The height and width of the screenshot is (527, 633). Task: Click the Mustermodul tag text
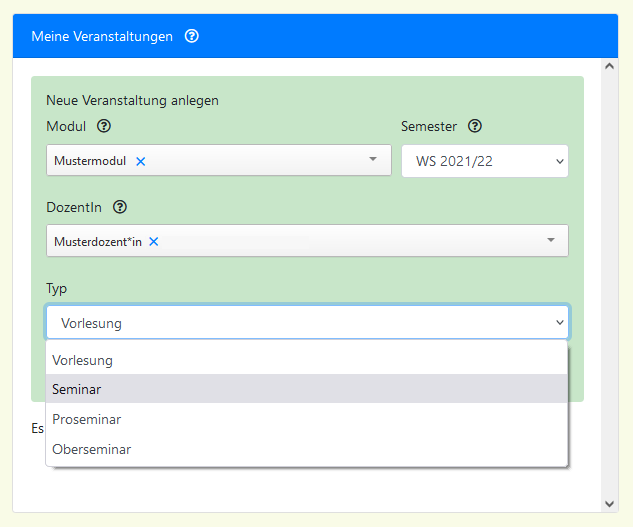(90, 161)
